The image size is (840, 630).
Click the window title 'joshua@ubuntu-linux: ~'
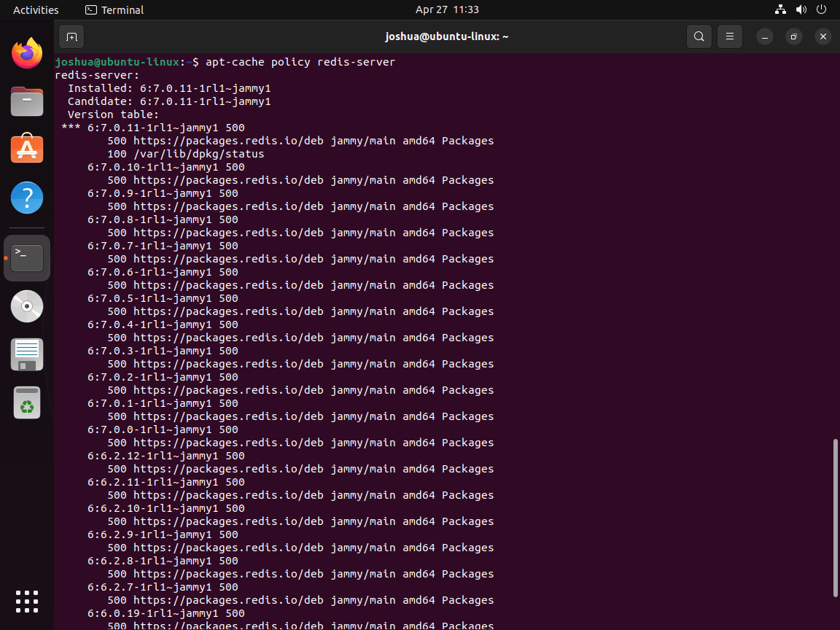pyautogui.click(x=447, y=36)
